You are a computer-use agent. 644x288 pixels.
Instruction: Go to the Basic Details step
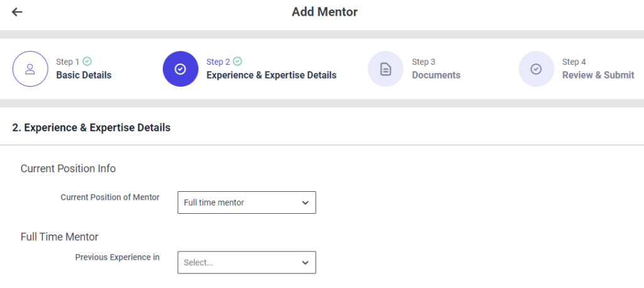coord(84,75)
